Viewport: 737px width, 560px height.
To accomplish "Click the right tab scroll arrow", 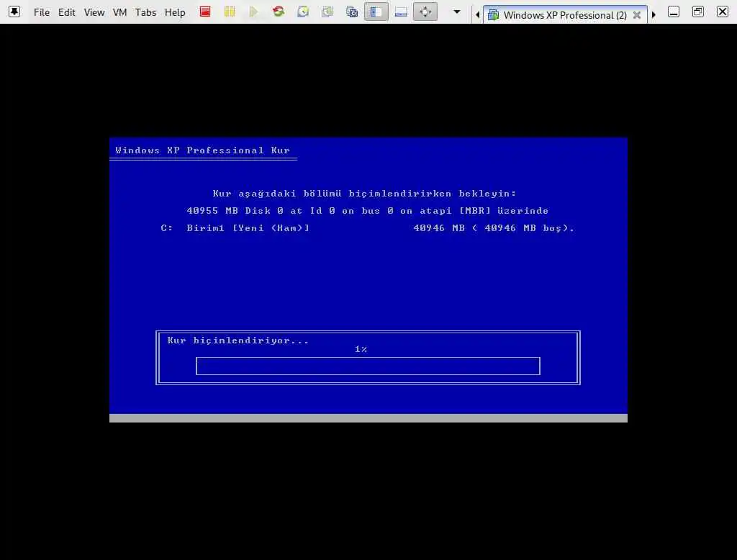I will 654,14.
